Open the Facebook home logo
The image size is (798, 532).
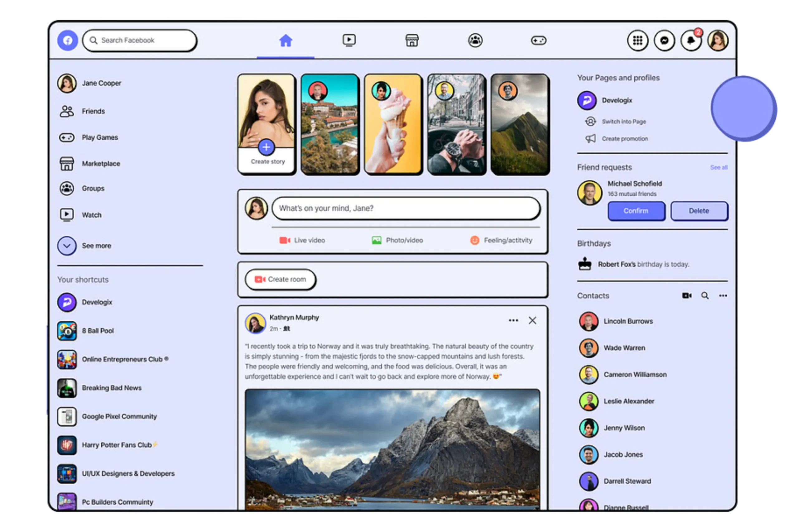[68, 40]
